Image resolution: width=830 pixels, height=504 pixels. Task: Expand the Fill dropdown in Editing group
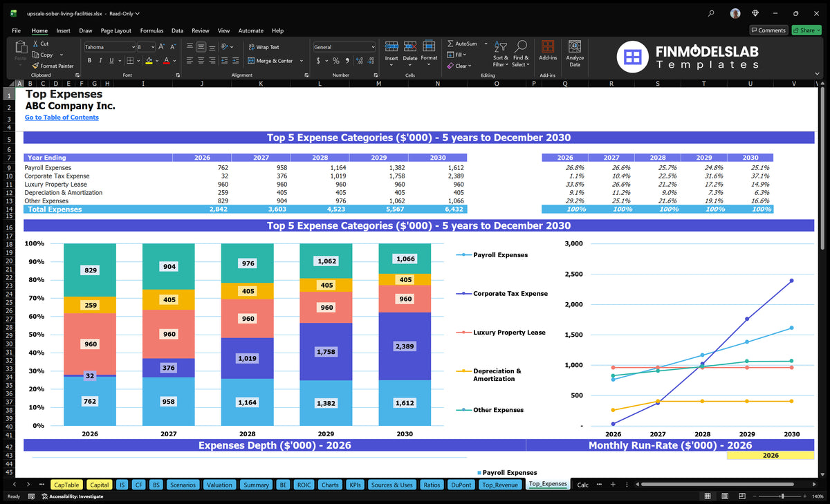465,55
